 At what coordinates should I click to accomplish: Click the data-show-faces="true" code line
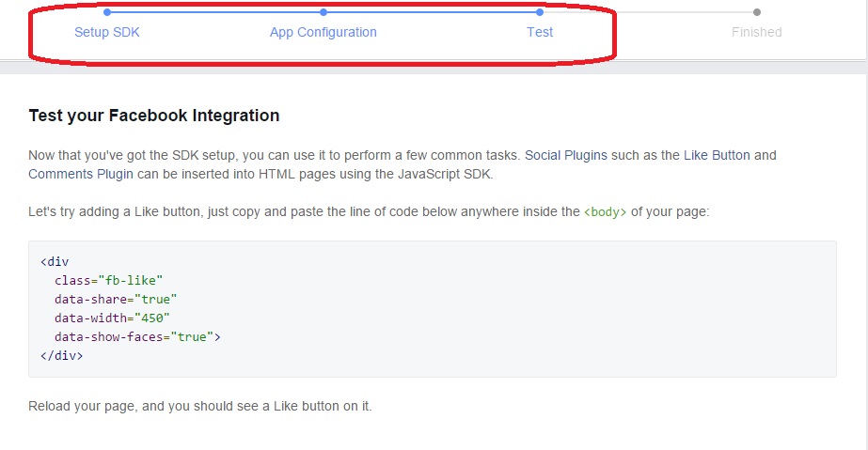point(137,336)
